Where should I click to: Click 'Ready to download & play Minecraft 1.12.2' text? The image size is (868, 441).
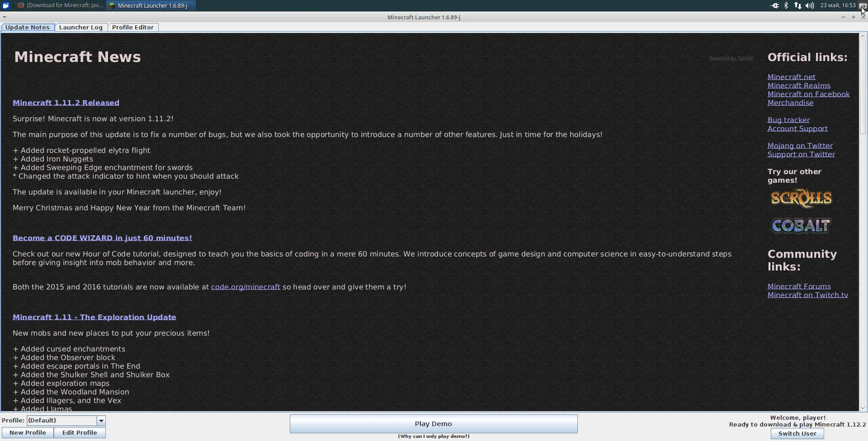tap(797, 425)
